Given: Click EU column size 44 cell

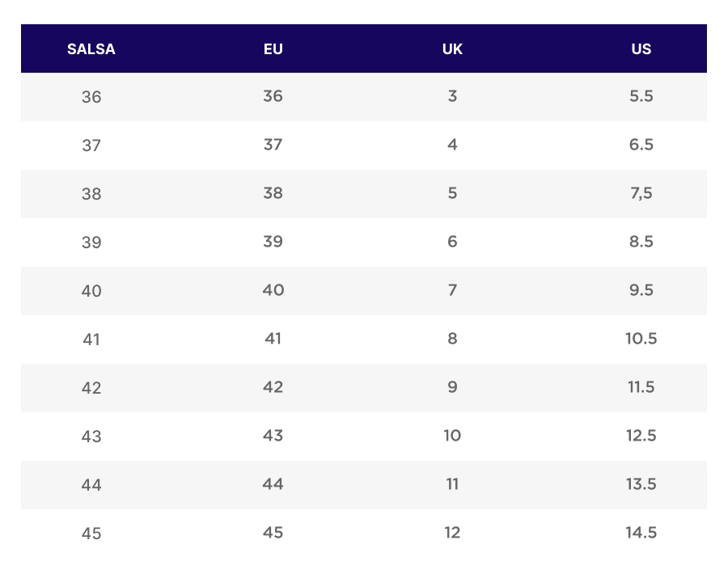Looking at the screenshot, I should 273,484.
